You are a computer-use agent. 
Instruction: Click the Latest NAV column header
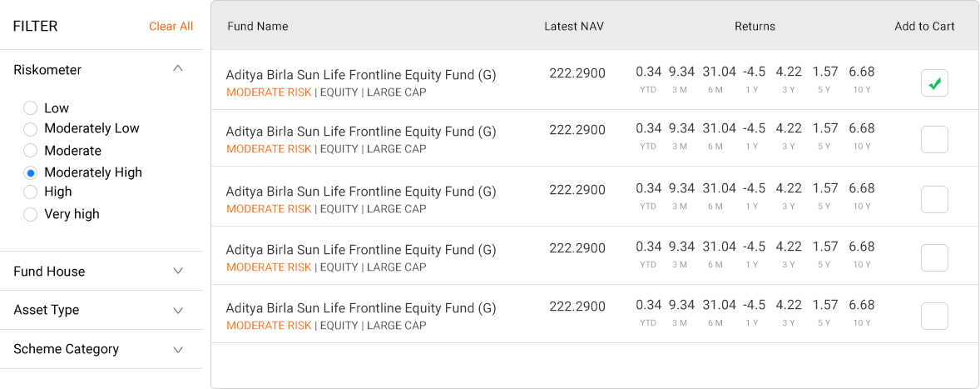click(574, 27)
